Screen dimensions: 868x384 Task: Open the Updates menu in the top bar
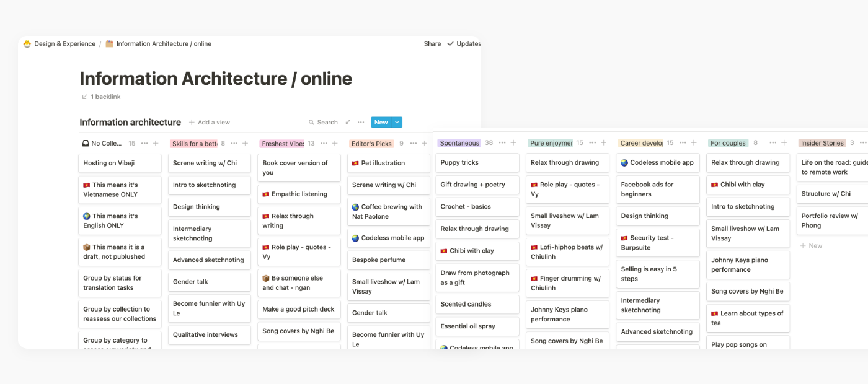(464, 44)
